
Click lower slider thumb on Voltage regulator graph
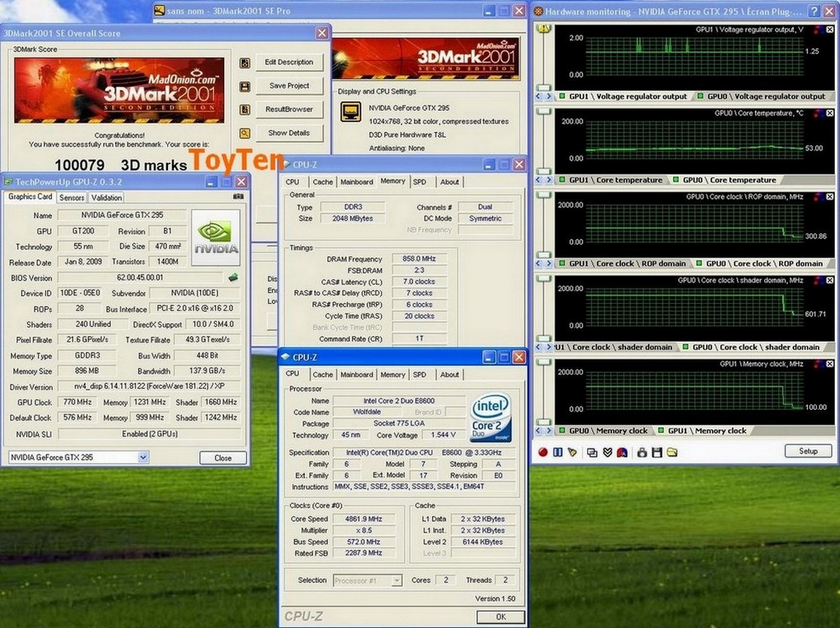pyautogui.click(x=543, y=87)
